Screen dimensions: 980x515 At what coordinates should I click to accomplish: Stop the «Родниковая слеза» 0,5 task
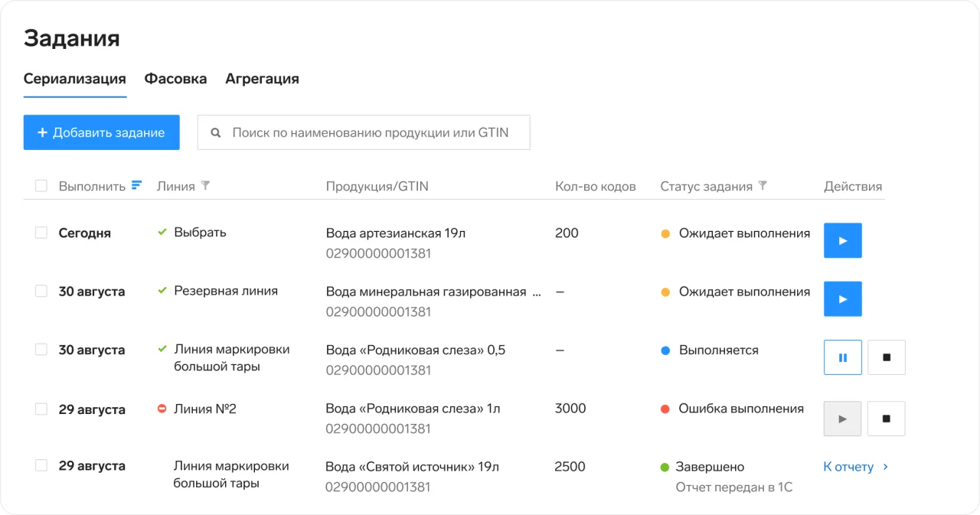pyautogui.click(x=887, y=357)
